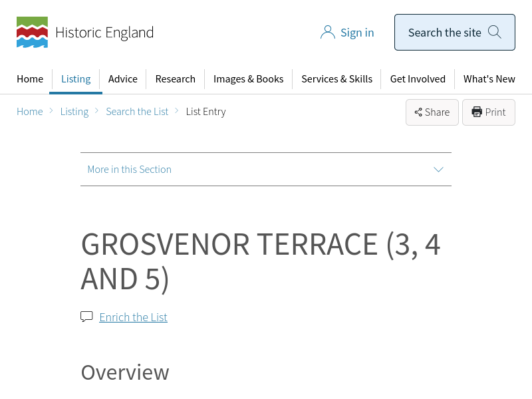Expand the More in this Section chevron

438,170
